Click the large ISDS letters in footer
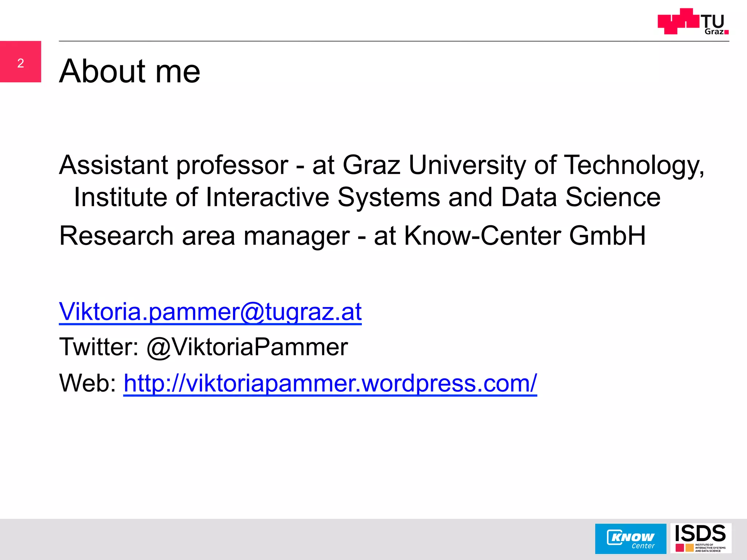 [700, 533]
